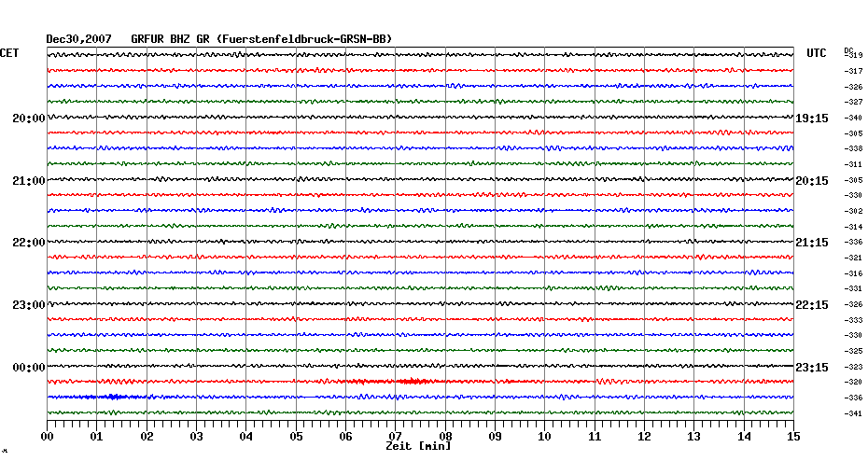
Task: Pick minute 05 on the time axis
Action: tap(296, 437)
